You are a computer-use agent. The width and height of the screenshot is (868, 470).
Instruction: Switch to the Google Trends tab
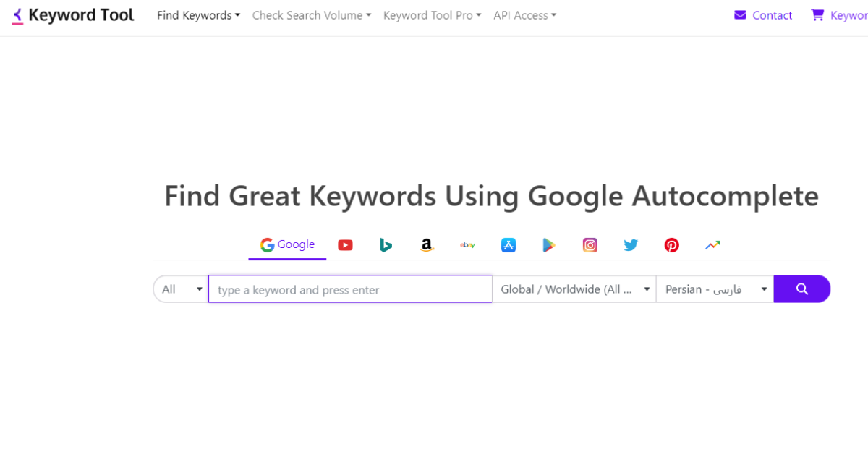pyautogui.click(x=712, y=245)
